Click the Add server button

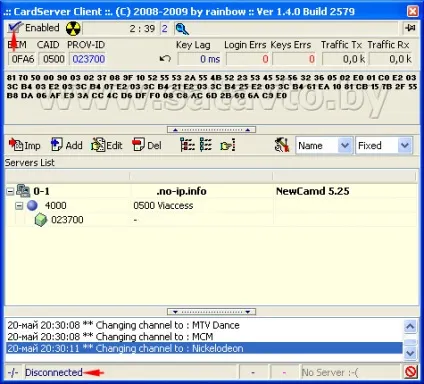(66, 145)
